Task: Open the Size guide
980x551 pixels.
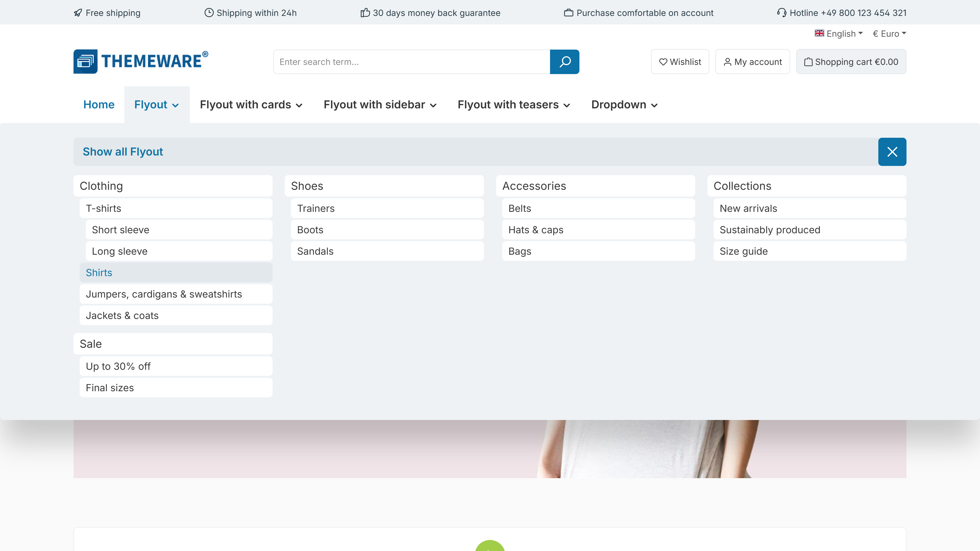Action: tap(810, 251)
